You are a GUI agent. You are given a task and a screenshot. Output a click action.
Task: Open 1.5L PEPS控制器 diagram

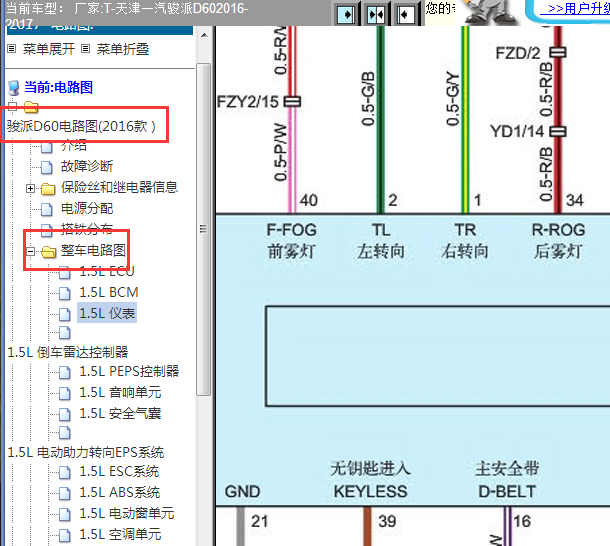coord(129,371)
